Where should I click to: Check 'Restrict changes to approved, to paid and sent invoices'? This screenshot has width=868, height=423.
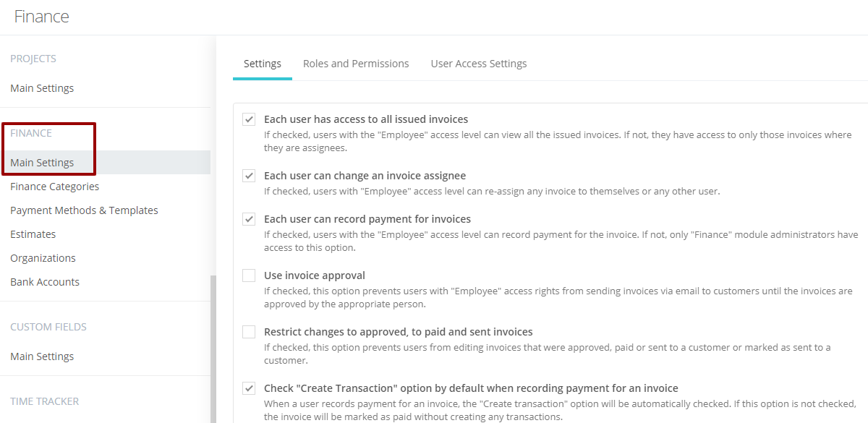(x=249, y=332)
